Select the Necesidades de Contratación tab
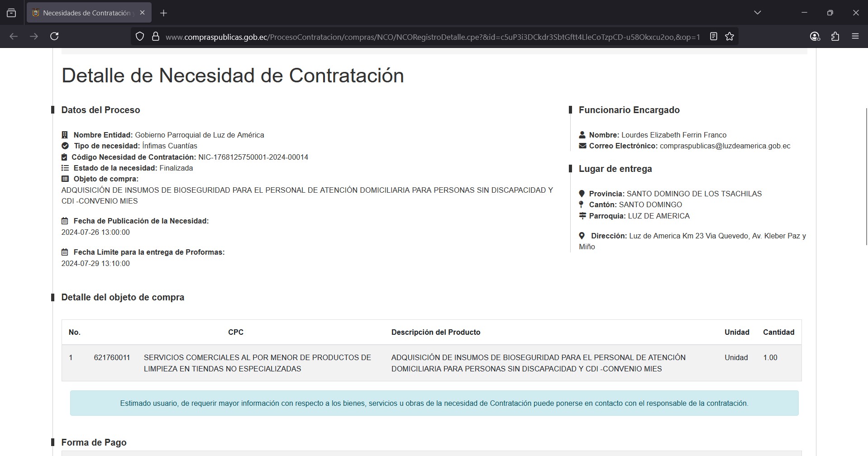Image resolution: width=868 pixels, height=456 pixels. click(89, 13)
